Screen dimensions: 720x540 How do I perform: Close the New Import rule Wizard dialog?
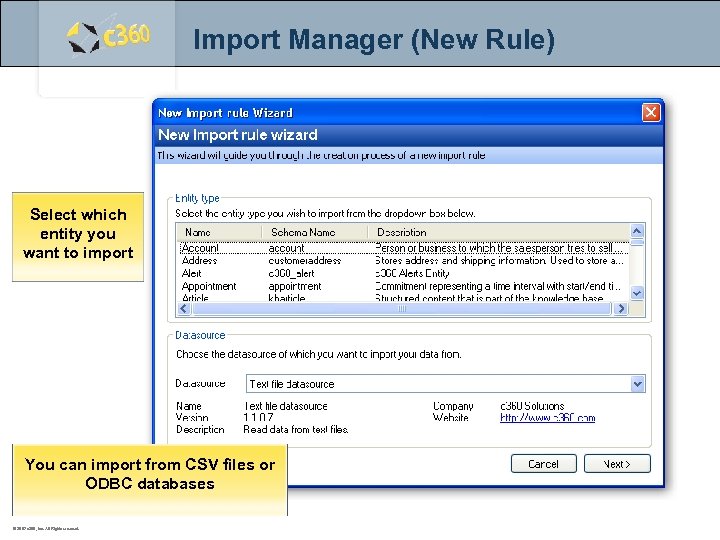coord(651,112)
